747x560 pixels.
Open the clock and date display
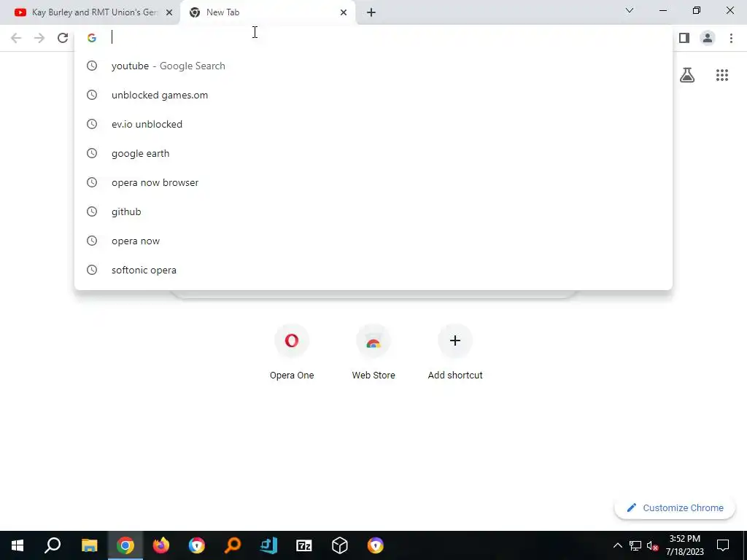coord(684,545)
